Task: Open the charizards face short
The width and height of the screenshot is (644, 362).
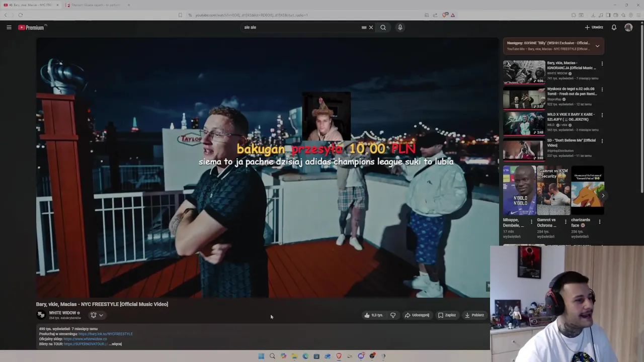Action: click(588, 191)
